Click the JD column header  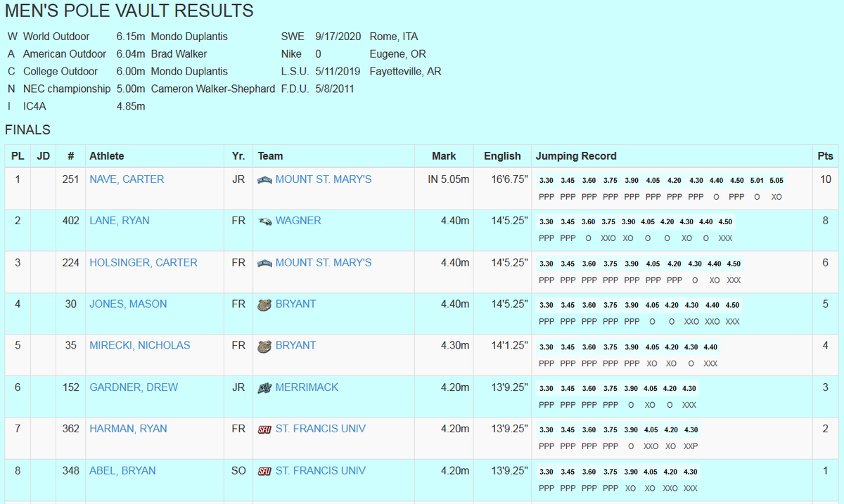[43, 156]
